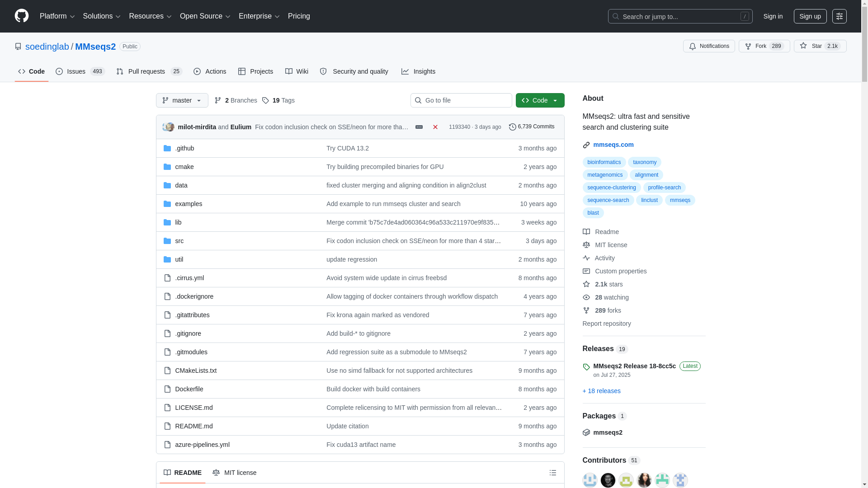Click the Search or jump to field
This screenshot has width=868, height=488.
680,16
